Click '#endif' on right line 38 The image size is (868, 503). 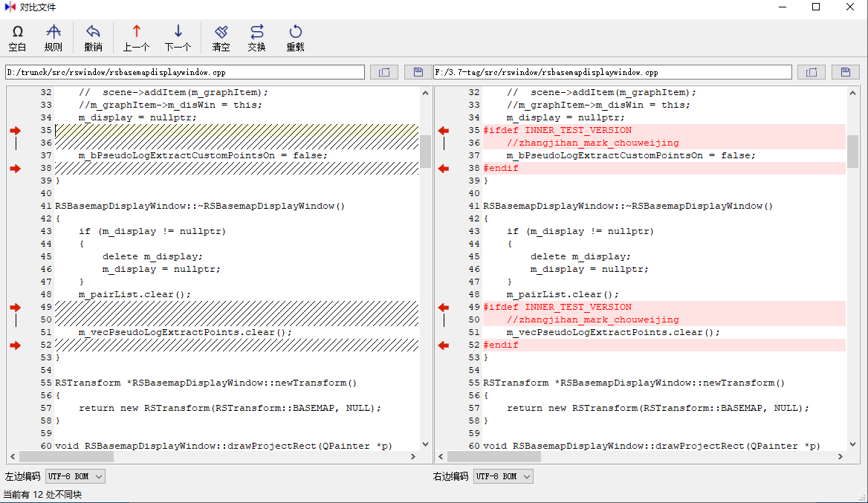pos(501,168)
